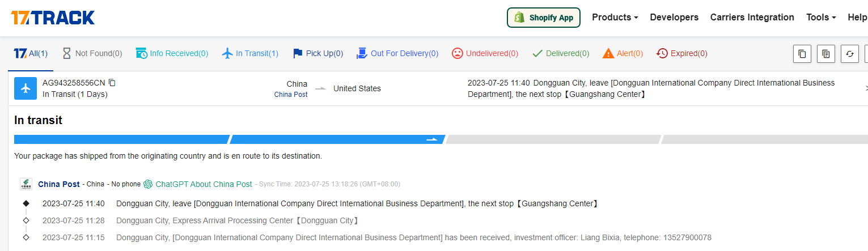The height and width of the screenshot is (251, 868).
Task: Switch to the In Transit(1) tab
Action: pos(250,54)
